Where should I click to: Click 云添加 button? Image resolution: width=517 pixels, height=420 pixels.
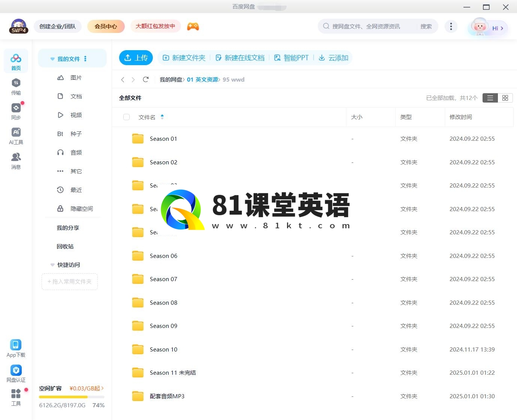coord(333,58)
